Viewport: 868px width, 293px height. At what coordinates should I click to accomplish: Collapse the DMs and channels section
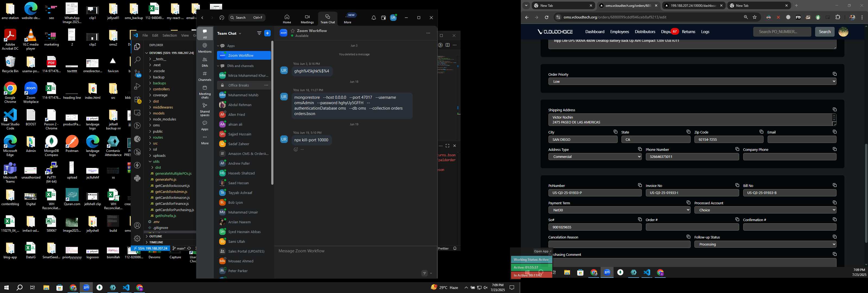click(x=218, y=66)
